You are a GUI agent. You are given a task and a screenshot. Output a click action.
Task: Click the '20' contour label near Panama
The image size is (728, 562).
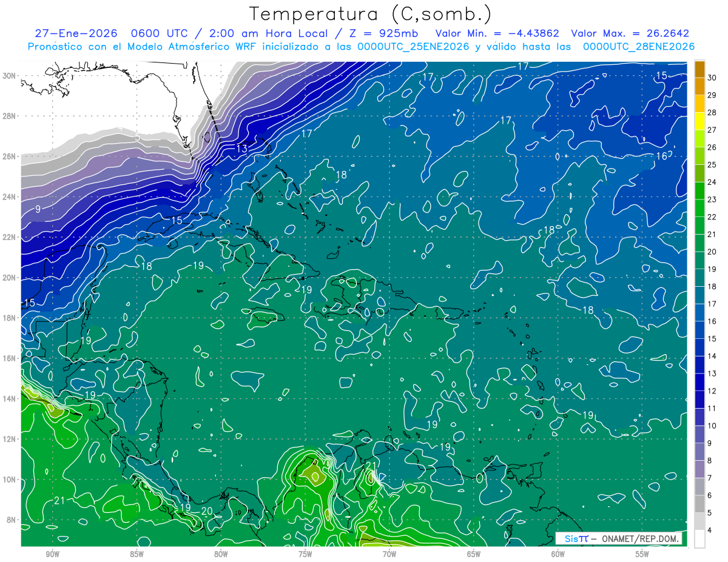pos(207,511)
